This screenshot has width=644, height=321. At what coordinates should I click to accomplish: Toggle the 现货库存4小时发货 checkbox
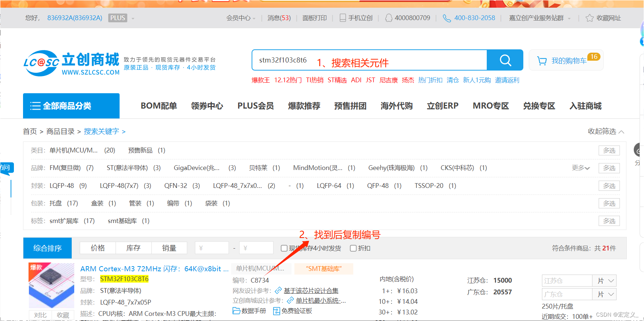[x=284, y=248]
